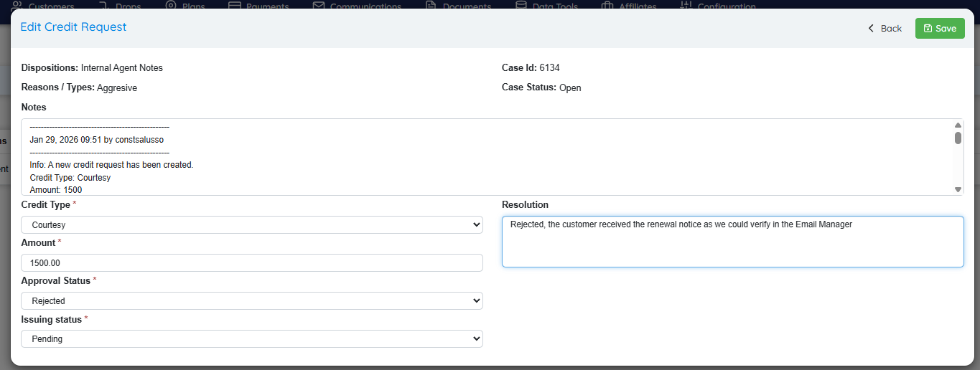Click the Notes scrollbar down arrow

click(x=958, y=189)
